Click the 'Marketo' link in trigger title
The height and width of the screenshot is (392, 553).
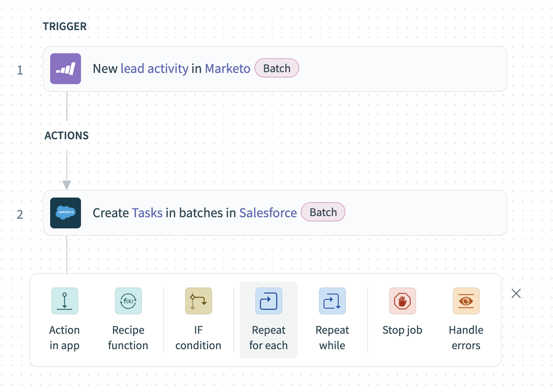point(228,69)
